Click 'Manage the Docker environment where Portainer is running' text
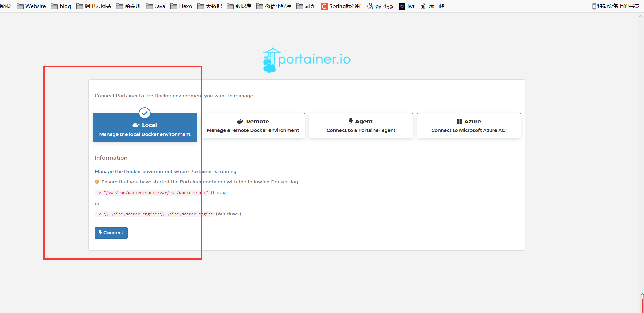 coord(166,171)
